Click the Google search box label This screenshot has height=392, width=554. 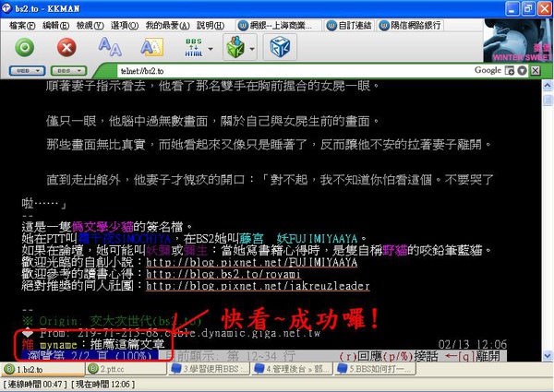coord(488,70)
